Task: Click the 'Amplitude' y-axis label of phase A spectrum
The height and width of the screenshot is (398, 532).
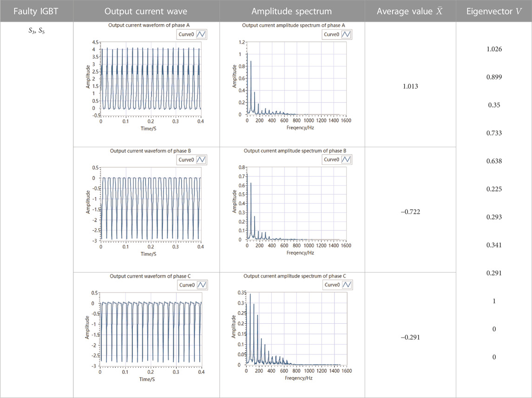Action: (x=234, y=76)
